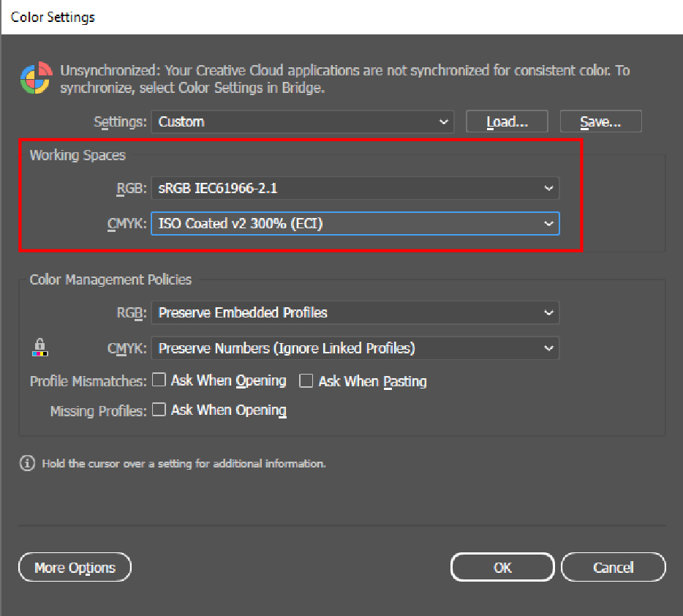Click the Creative Cloud color sync icon

point(35,79)
